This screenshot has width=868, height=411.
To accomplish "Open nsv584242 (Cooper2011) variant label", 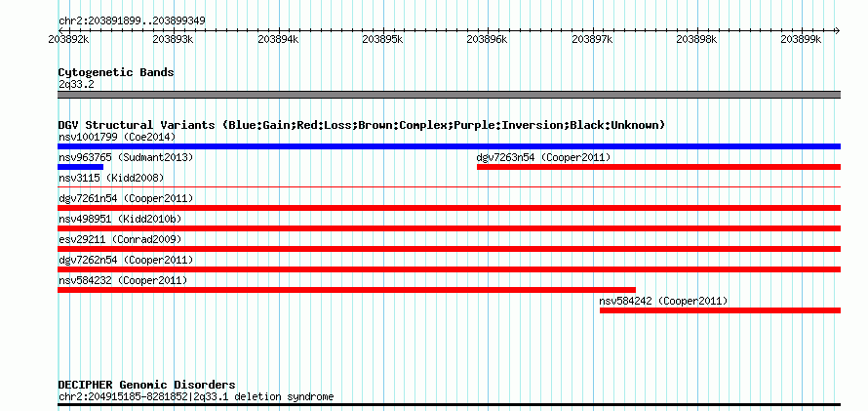I will pos(663,301).
